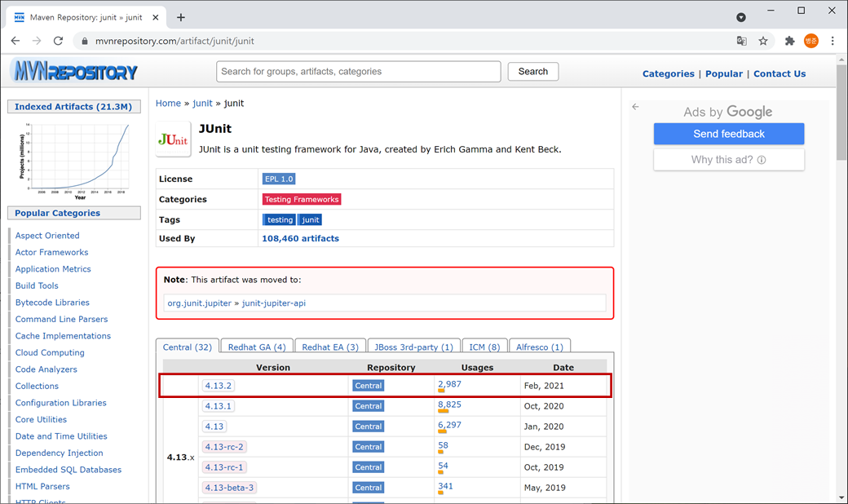Switch to Redhat EA (3) tab
848x504 pixels.
330,347
